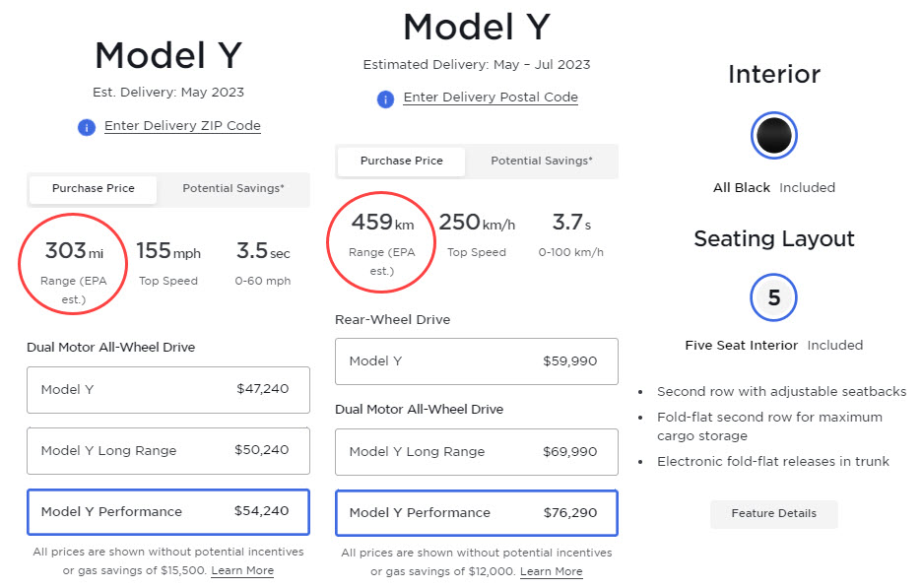Click the 250 km/h Top Speed stat

477,225
